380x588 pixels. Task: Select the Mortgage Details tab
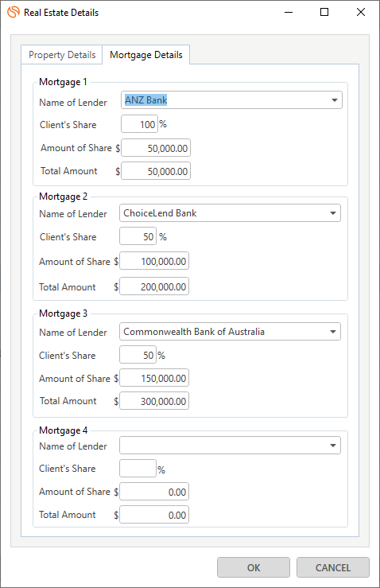146,55
